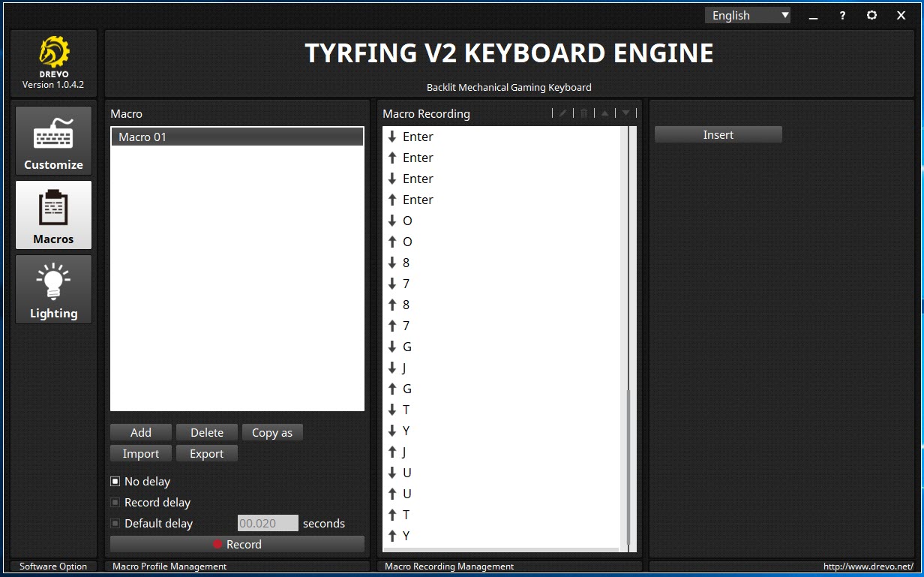Select the key-down Y row
924x577 pixels.
click(502, 431)
